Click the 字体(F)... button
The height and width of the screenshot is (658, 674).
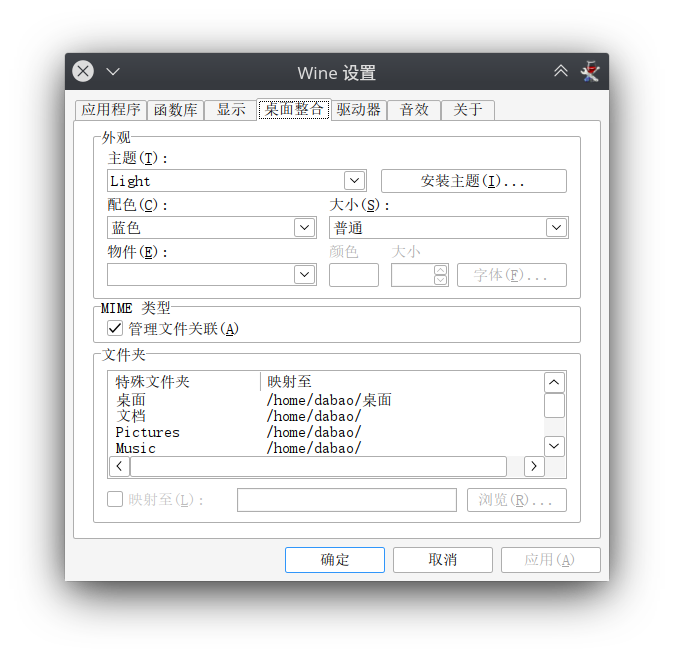coord(512,275)
